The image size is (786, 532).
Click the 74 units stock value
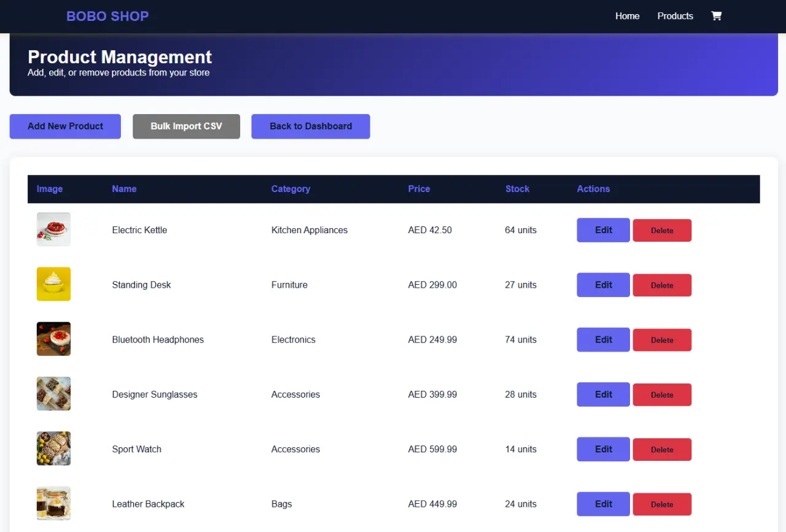click(x=521, y=339)
